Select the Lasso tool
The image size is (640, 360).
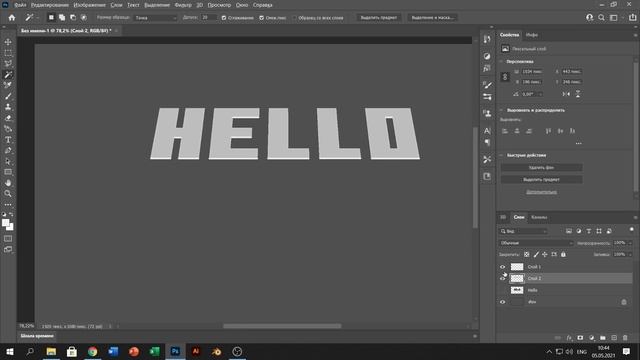(x=8, y=64)
